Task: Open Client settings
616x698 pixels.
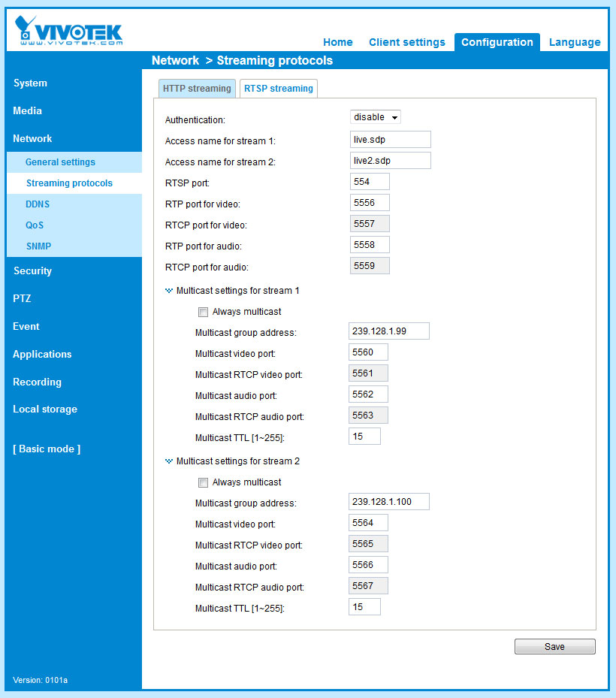Action: [407, 42]
